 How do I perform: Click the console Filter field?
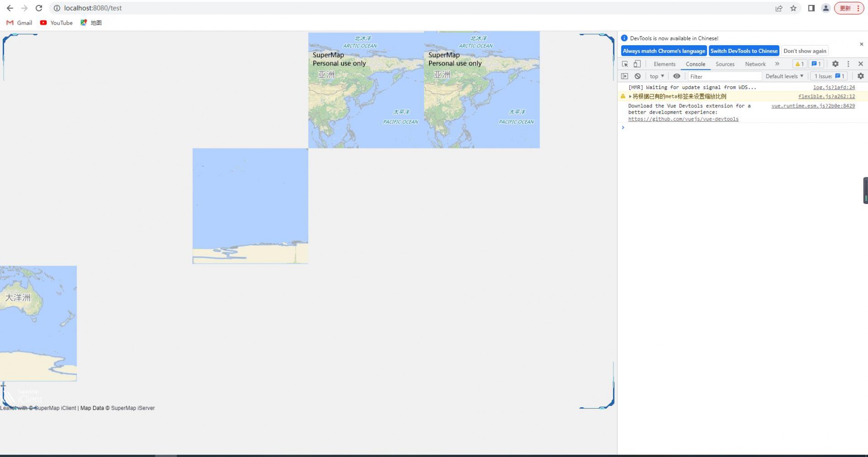(x=725, y=76)
